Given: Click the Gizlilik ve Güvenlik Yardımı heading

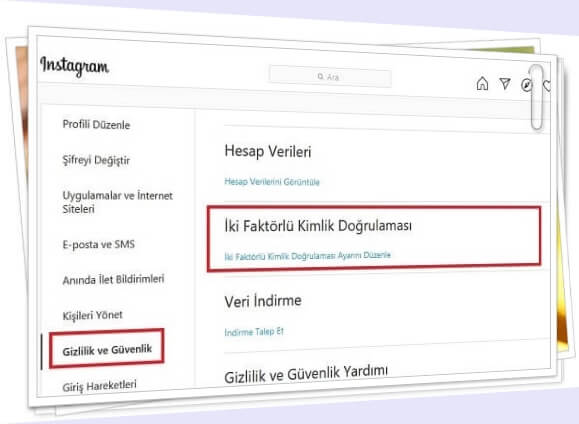Looking at the screenshot, I should click(x=306, y=374).
